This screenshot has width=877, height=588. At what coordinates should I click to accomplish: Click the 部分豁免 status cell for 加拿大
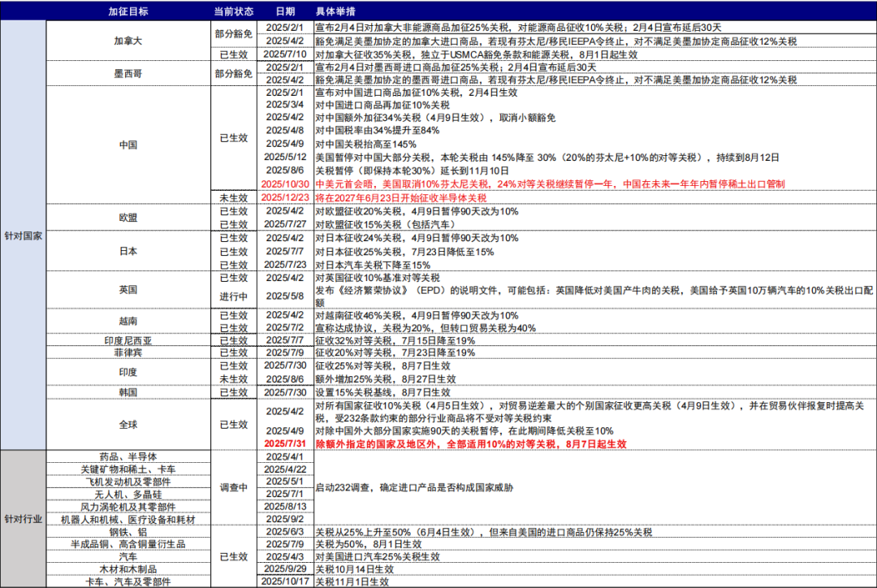(x=233, y=33)
